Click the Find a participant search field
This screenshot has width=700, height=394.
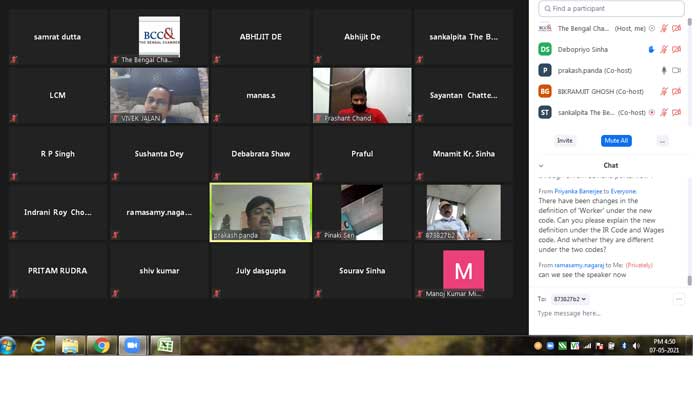[611, 8]
